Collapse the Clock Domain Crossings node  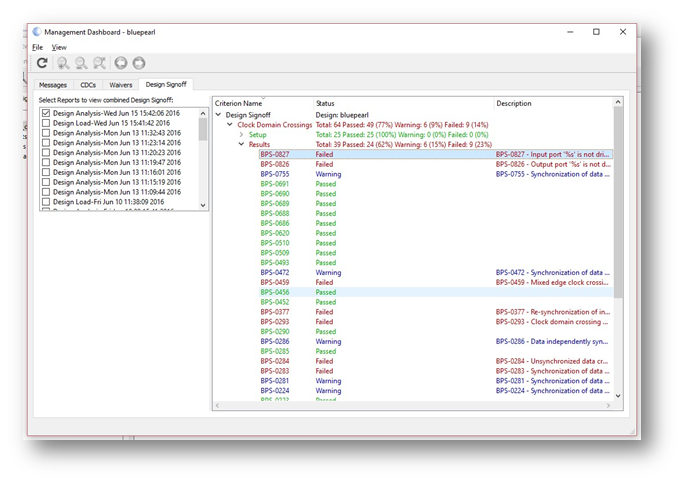tap(230, 125)
